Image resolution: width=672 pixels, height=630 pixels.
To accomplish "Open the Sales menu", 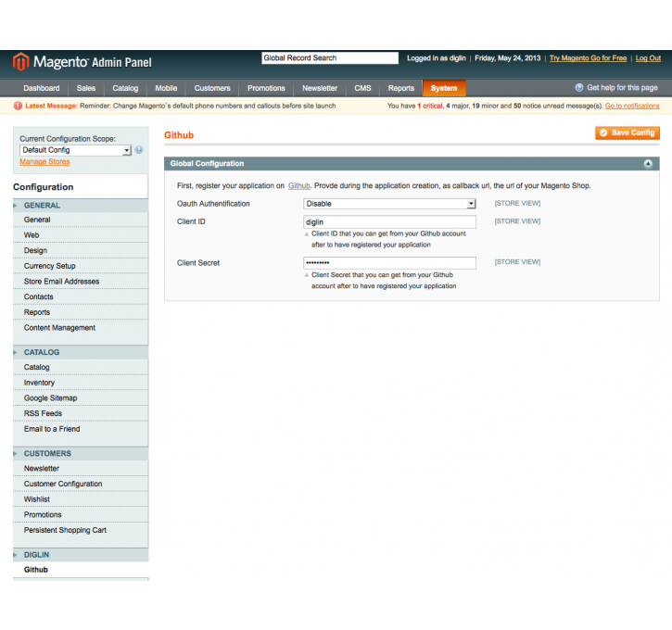I will click(85, 88).
